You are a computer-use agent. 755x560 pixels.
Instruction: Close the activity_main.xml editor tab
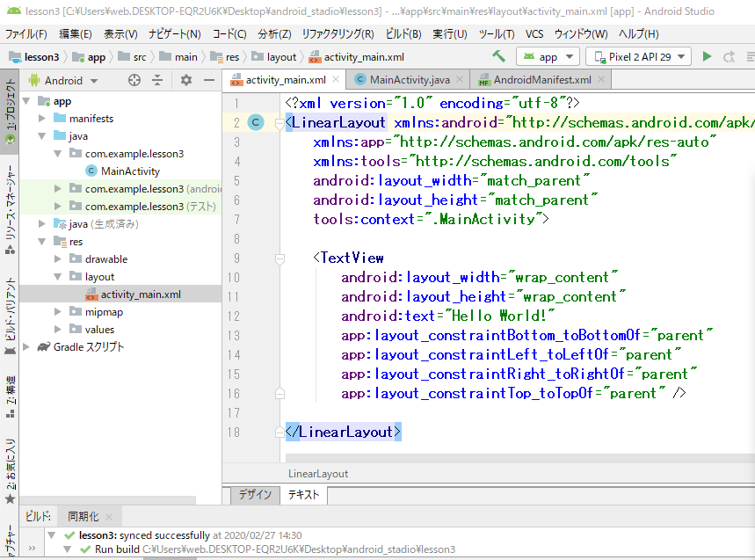pos(337,80)
